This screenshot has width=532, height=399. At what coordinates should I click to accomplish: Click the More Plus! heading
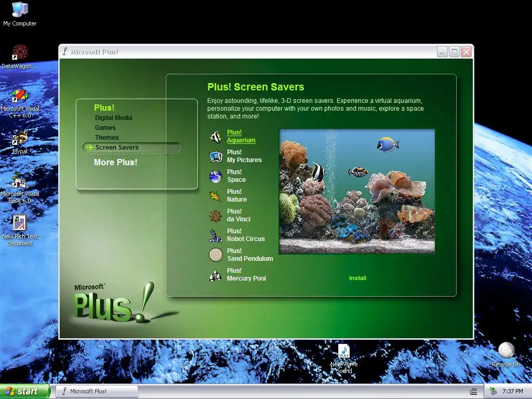[116, 162]
